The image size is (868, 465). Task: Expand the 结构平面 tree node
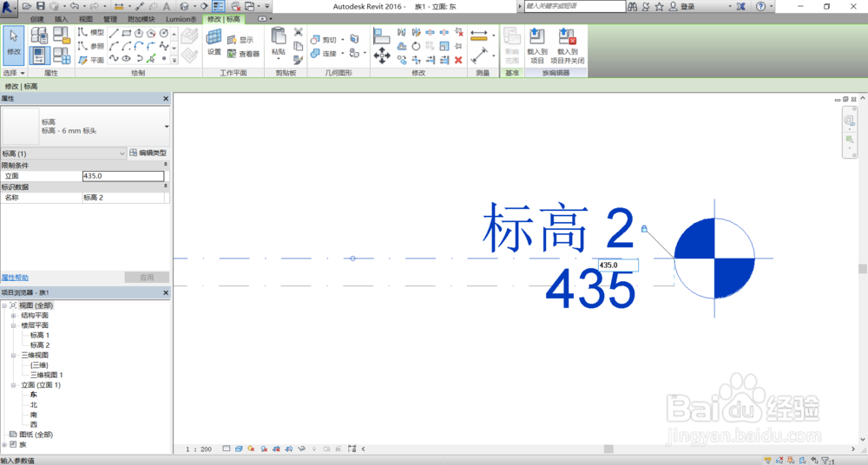pos(13,316)
